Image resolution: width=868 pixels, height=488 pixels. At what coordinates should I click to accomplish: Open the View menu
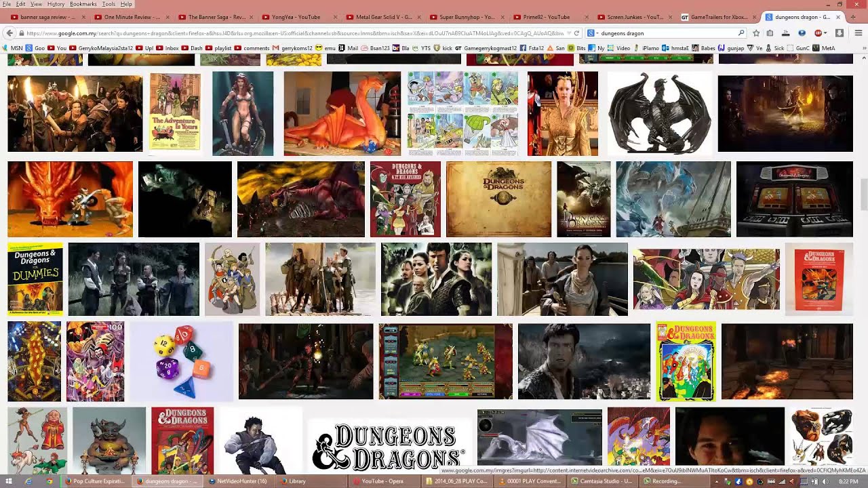pos(36,4)
